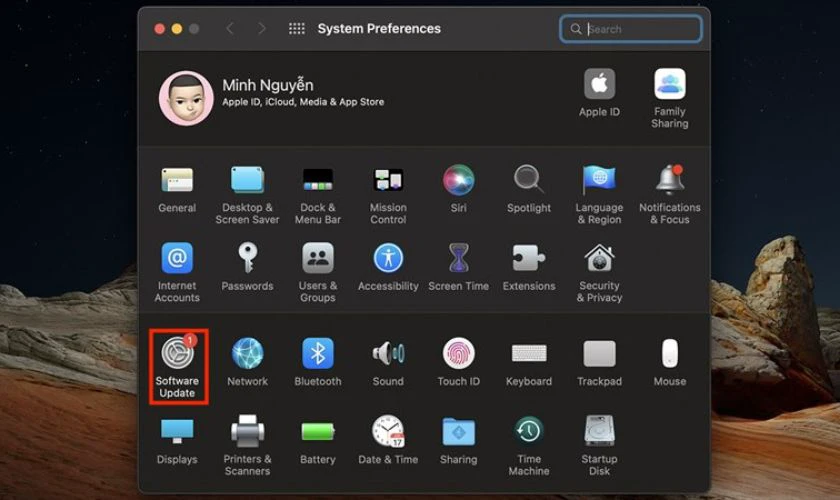The width and height of the screenshot is (840, 500).
Task: Go forward with the right chevron
Action: tap(261, 28)
